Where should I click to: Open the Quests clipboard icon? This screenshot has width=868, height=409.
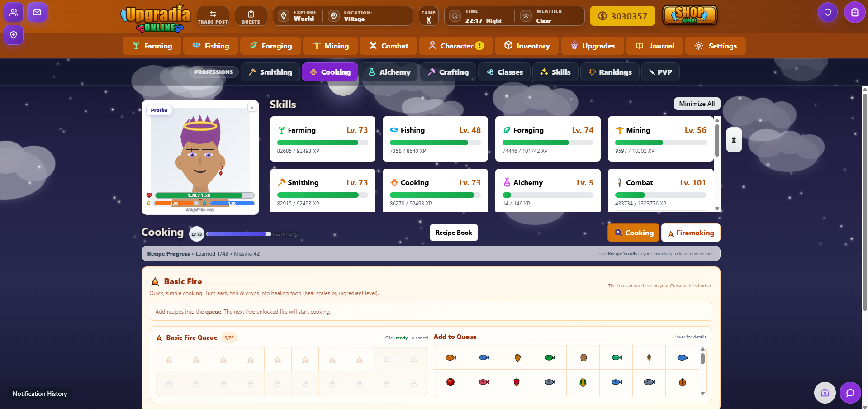pos(251,16)
